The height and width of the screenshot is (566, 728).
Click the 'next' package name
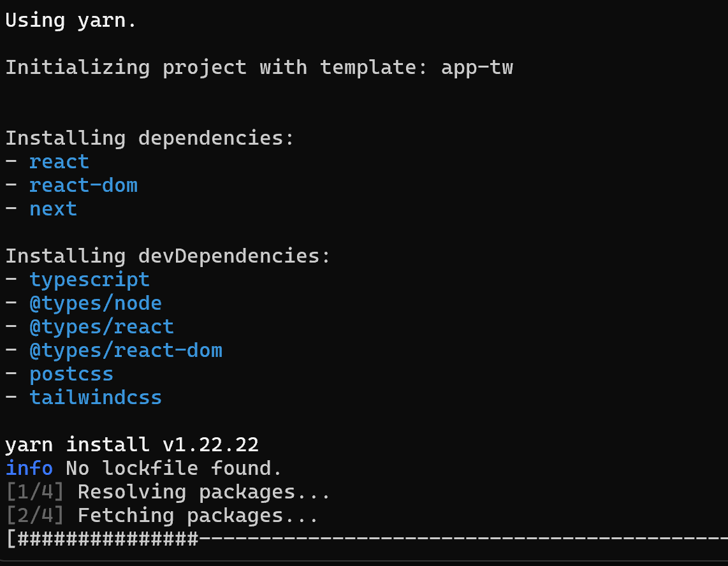coord(53,209)
